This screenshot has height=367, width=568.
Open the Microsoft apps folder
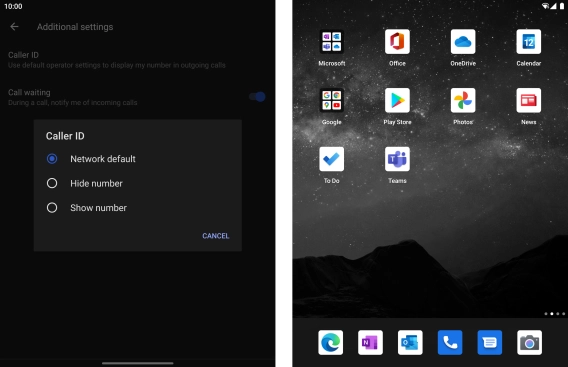coord(331,42)
